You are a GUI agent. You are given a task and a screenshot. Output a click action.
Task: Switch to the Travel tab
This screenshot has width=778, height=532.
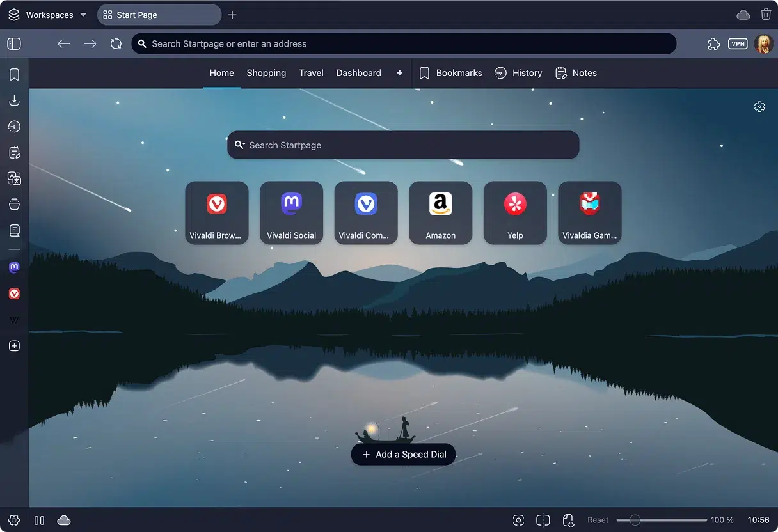[x=311, y=73]
